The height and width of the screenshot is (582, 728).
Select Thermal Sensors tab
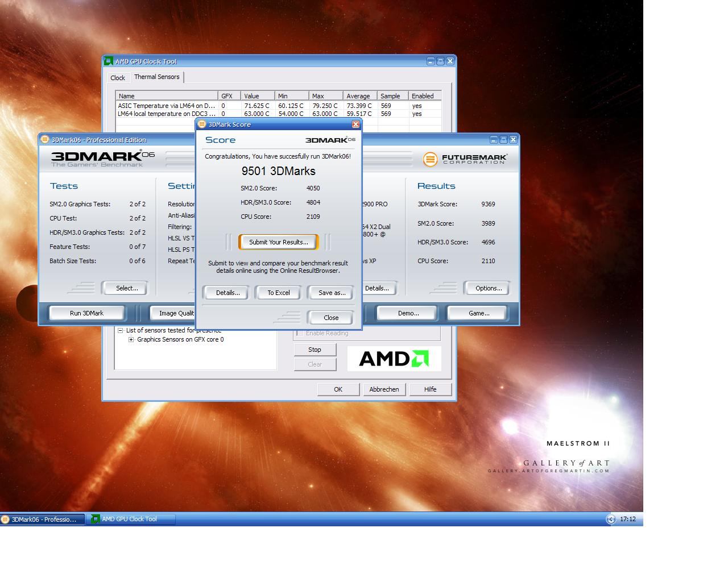(156, 77)
